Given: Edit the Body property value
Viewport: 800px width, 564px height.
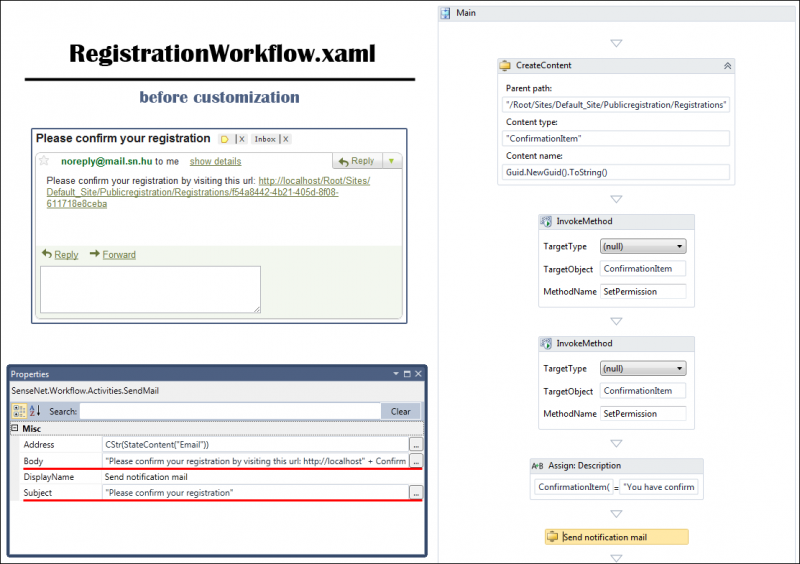Looking at the screenshot, I should pos(255,461).
